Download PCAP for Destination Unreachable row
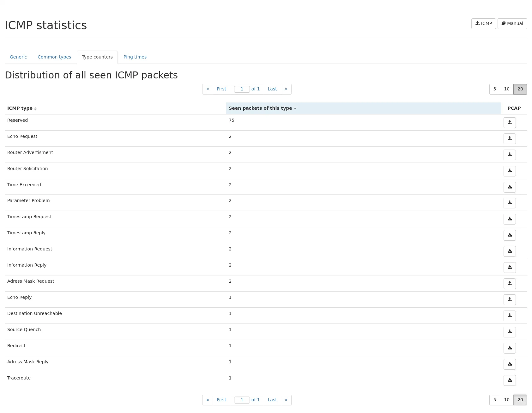Screen dimensions: 532x413 (x=509, y=316)
